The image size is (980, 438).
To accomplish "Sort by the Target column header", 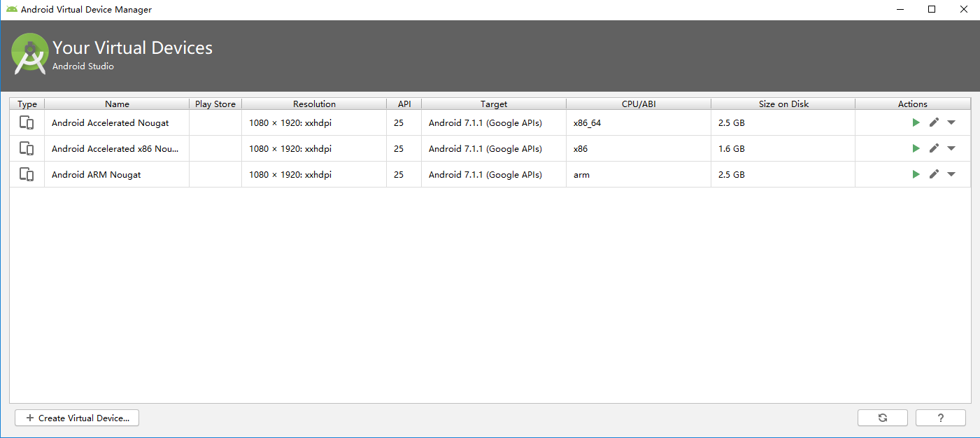I will tap(494, 104).
